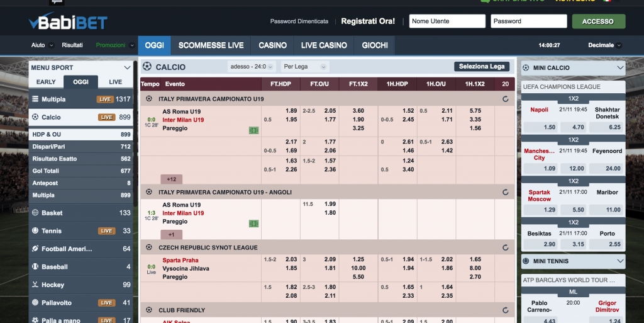Select Dispari/Pari market in sidebar
This screenshot has height=323, width=644.
click(x=81, y=146)
